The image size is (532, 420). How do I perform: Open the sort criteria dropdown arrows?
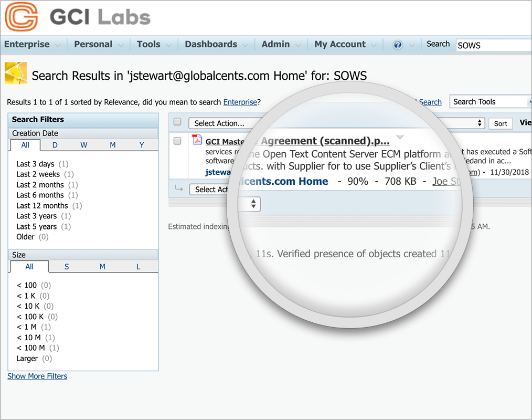point(480,123)
